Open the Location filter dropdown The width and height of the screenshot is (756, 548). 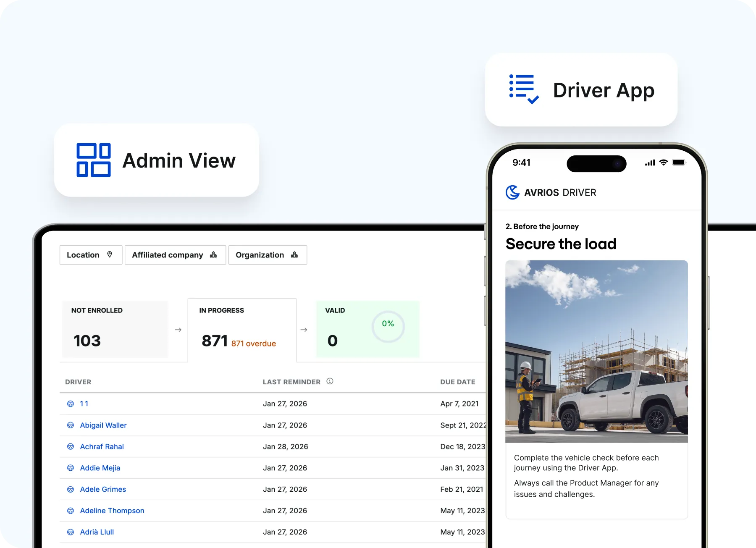(x=91, y=255)
